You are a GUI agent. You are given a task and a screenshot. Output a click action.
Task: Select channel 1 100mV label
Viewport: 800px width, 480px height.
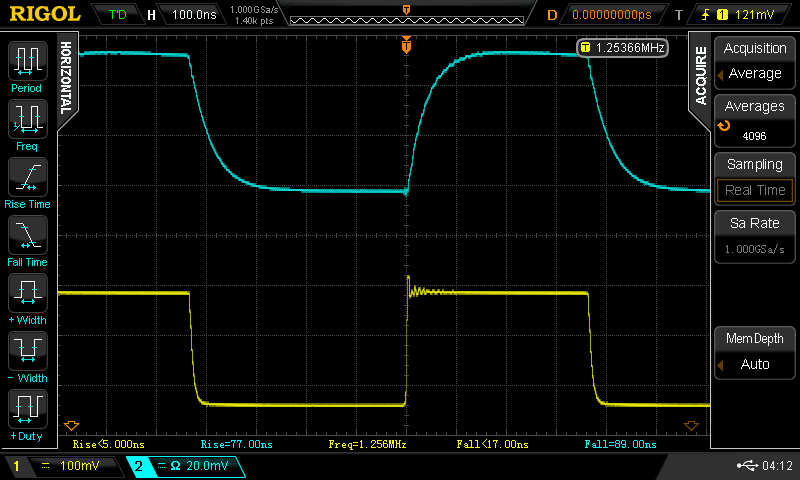[x=63, y=466]
